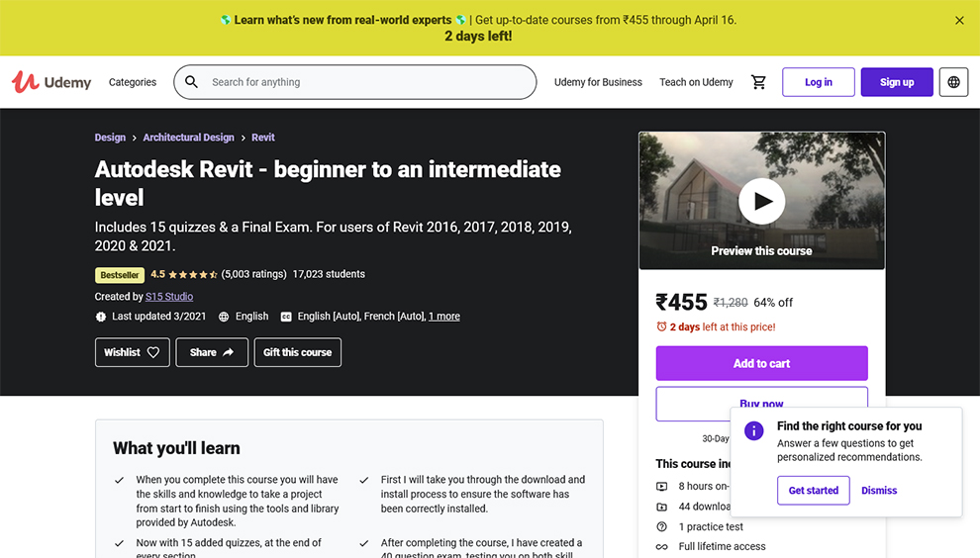The width and height of the screenshot is (980, 558).
Task: Click Gift this course
Action: [x=298, y=352]
